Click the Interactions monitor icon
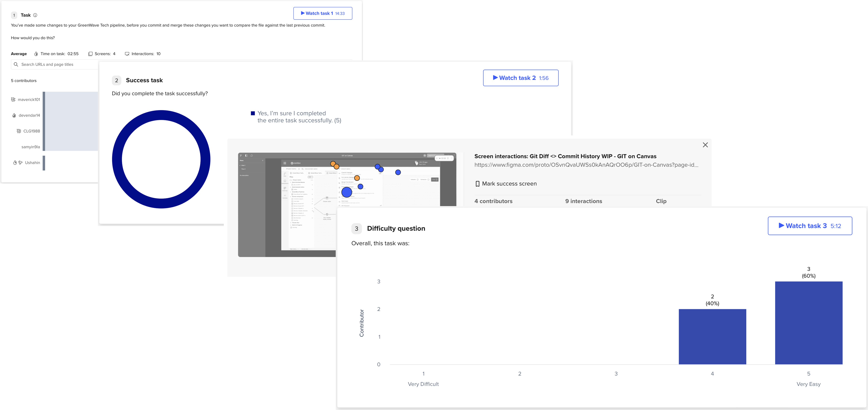 coord(127,54)
